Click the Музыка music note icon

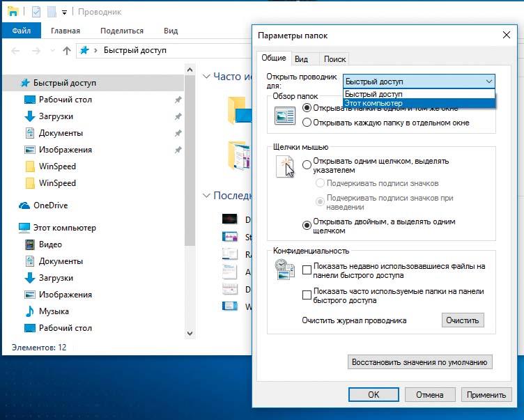(x=29, y=311)
